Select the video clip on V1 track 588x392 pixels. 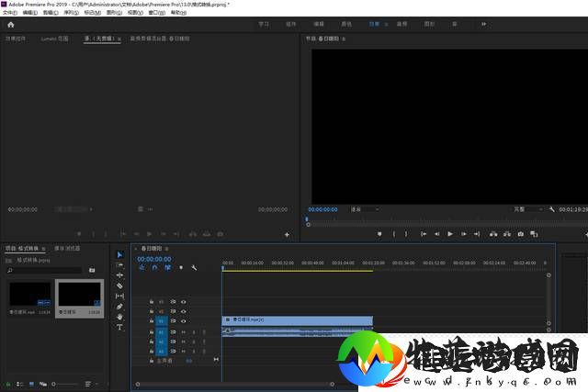point(298,320)
